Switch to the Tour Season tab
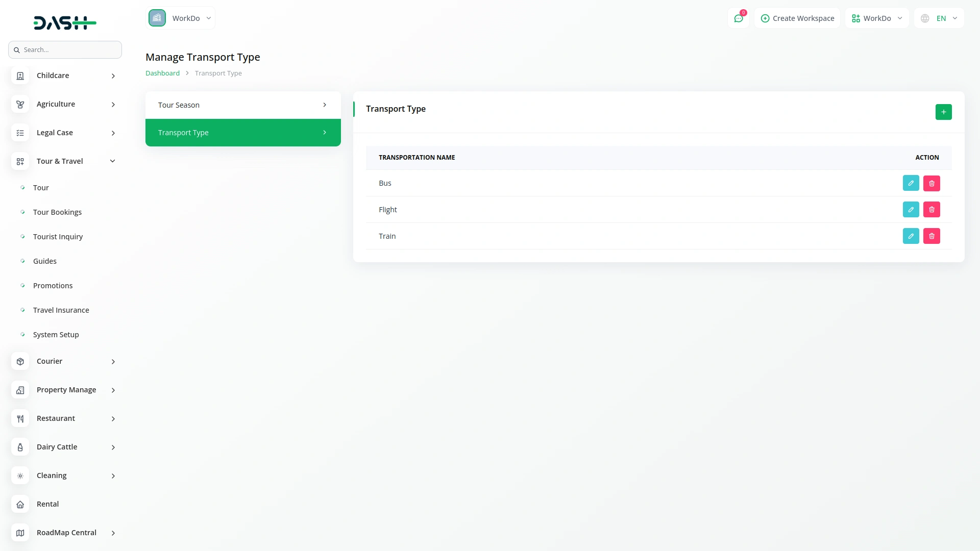980x551 pixels. click(243, 105)
